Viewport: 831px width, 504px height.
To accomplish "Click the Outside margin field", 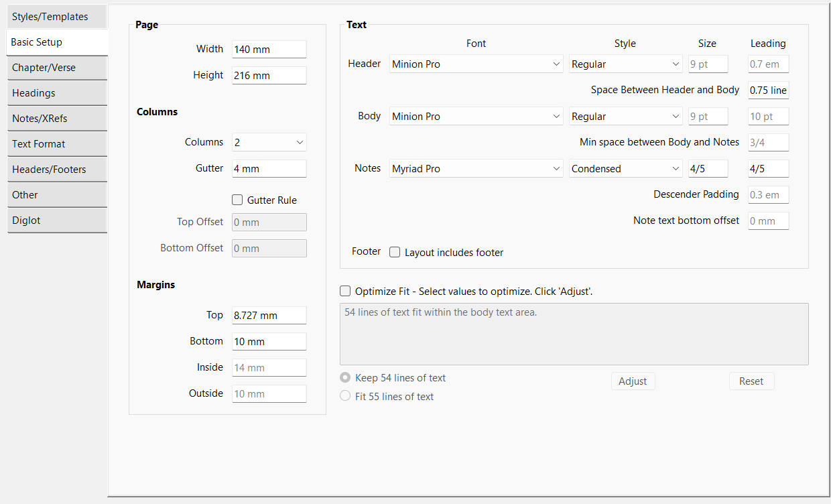I will 269,394.
